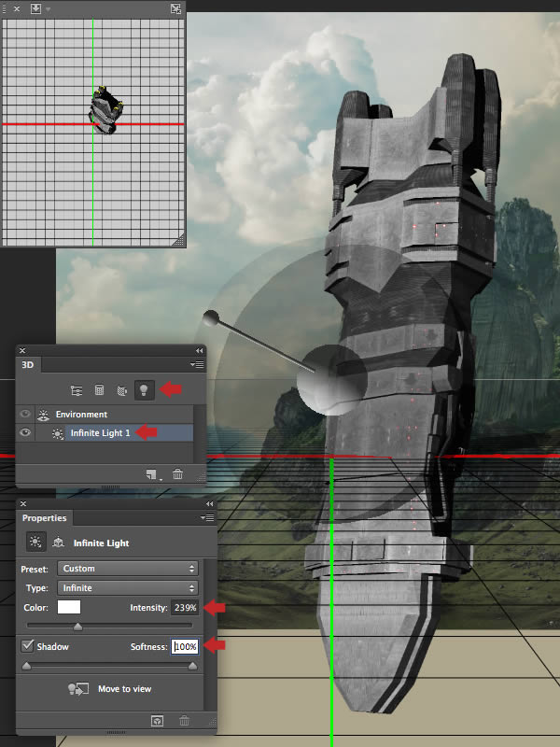Open the light Color swatch
Image resolution: width=560 pixels, height=747 pixels.
69,607
